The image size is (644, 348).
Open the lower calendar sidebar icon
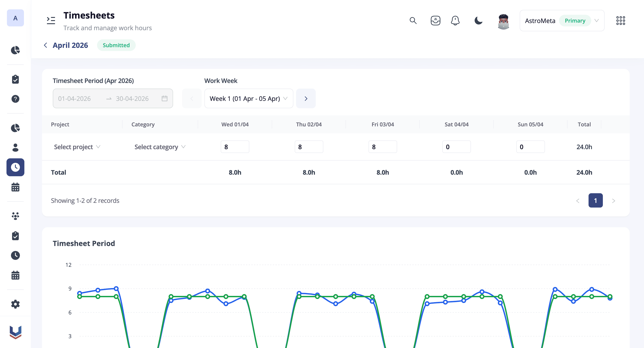[x=15, y=275]
